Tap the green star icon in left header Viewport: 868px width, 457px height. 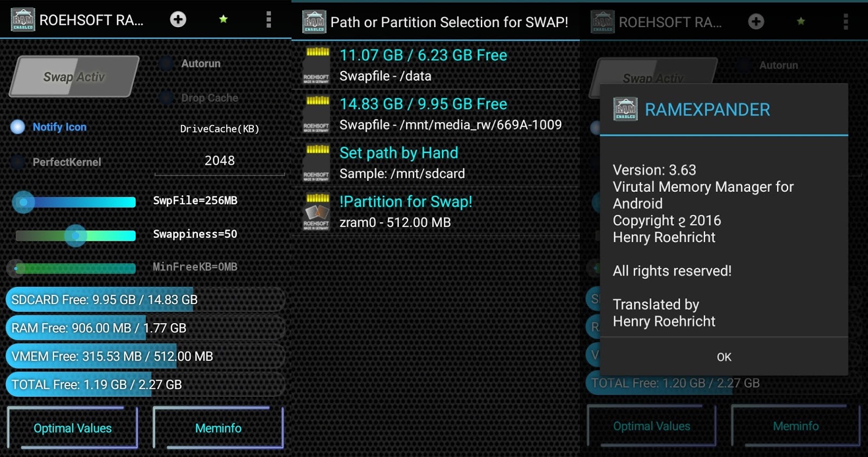(223, 20)
